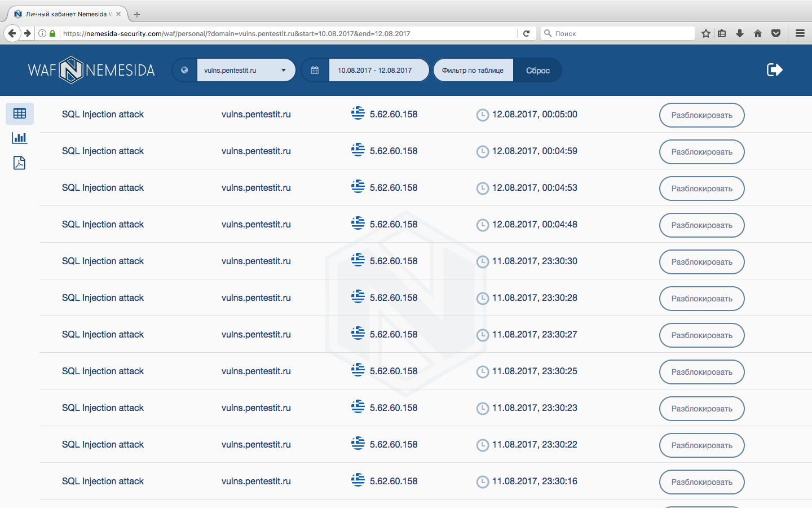Click vulns.pentestit.ru in the 23:30:27 row

(256, 334)
